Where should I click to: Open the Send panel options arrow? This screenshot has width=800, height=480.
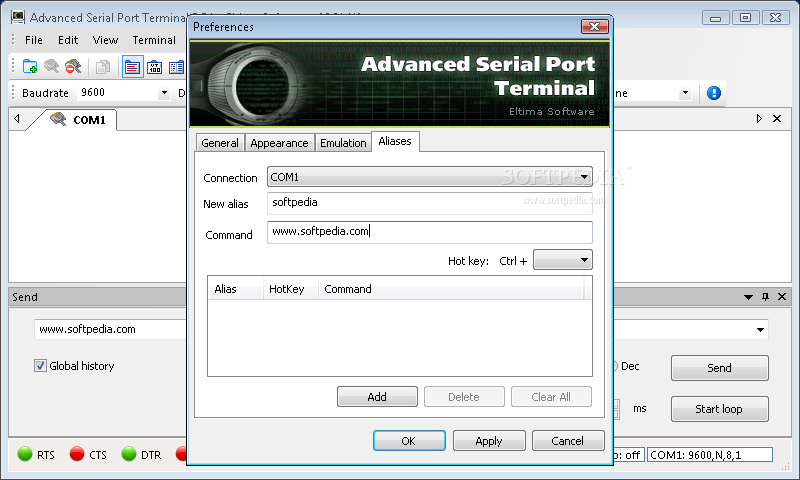(748, 297)
